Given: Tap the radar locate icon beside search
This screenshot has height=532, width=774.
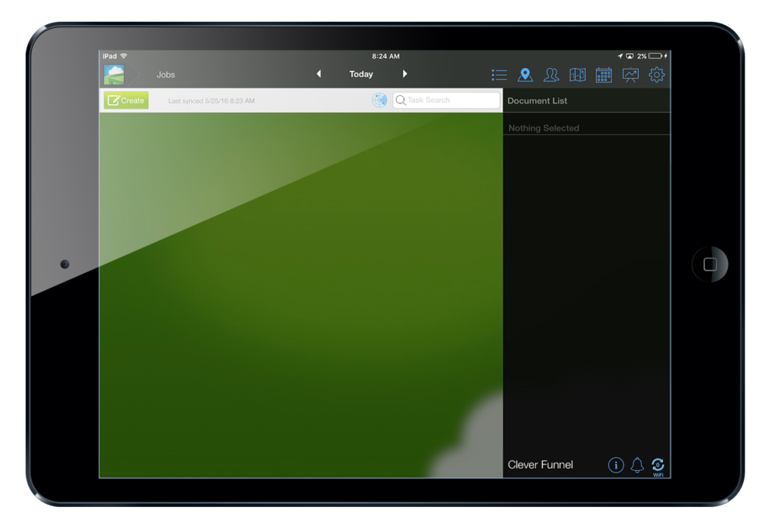Looking at the screenshot, I should tap(379, 101).
